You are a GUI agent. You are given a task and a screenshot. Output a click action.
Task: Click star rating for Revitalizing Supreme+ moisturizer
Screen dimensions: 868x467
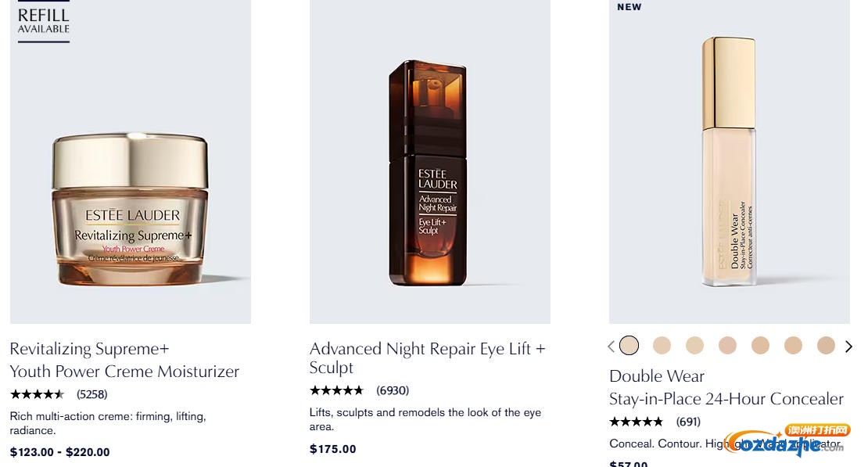(x=37, y=394)
